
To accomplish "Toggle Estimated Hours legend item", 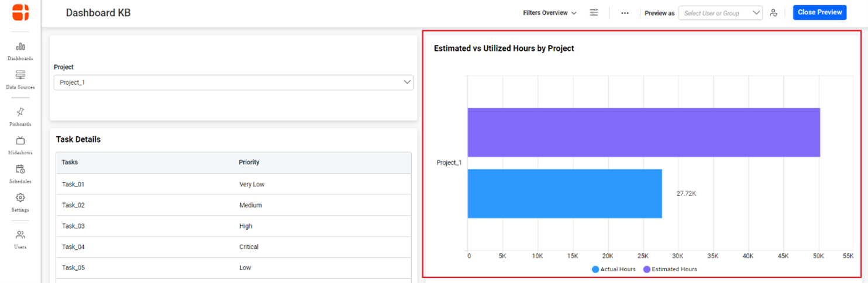I will coord(670,270).
